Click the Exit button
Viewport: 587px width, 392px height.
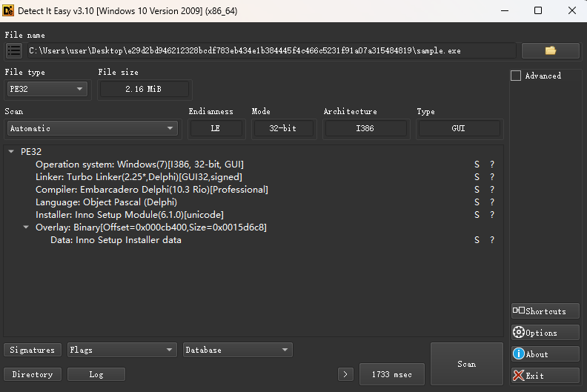(x=545, y=376)
